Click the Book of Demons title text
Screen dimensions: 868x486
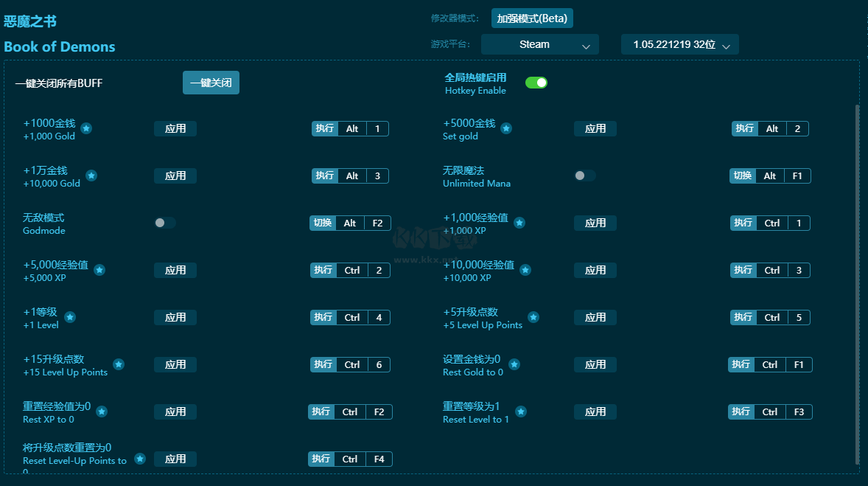click(60, 46)
